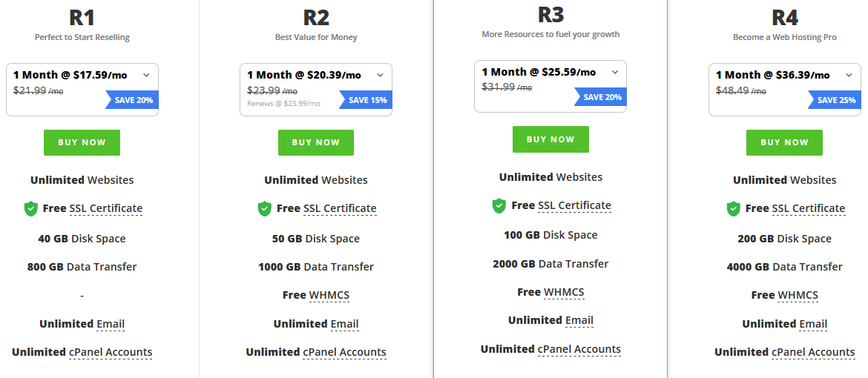Screen dimensions: 868x378
Task: Expand the R1 billing term dropdown
Action: click(146, 76)
